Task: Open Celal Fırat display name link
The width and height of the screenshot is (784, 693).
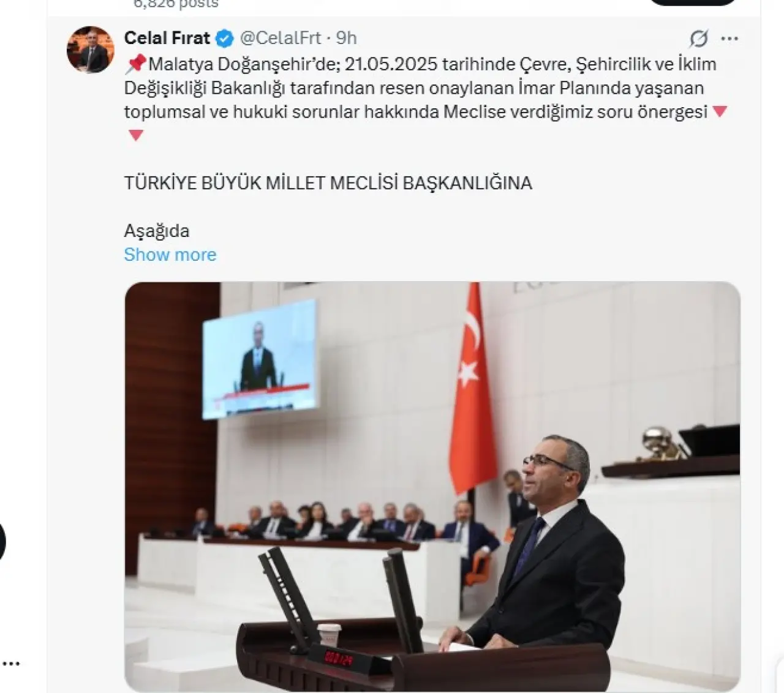Action: point(167,38)
